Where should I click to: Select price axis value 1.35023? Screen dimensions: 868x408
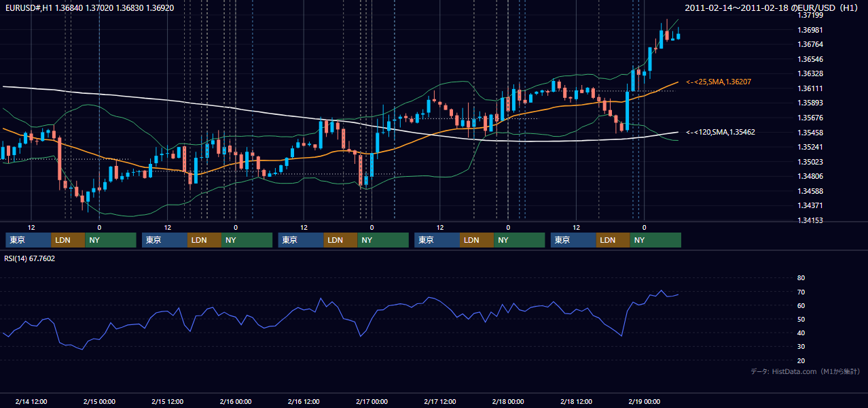(810, 162)
